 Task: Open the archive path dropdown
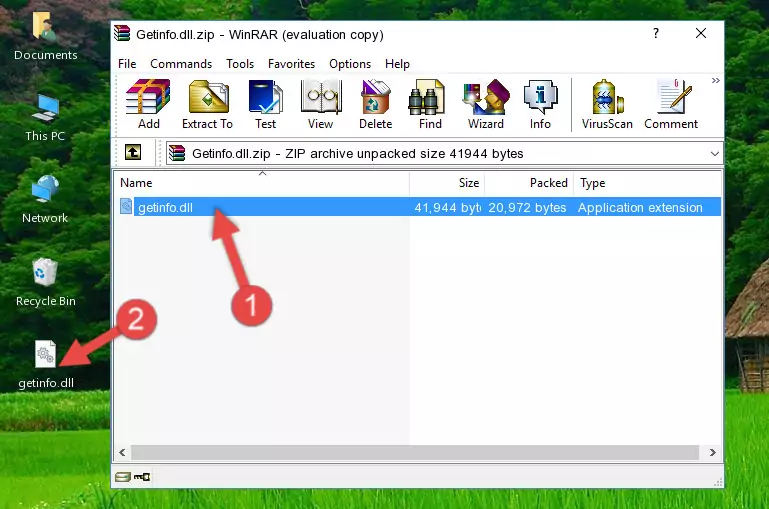(x=715, y=153)
